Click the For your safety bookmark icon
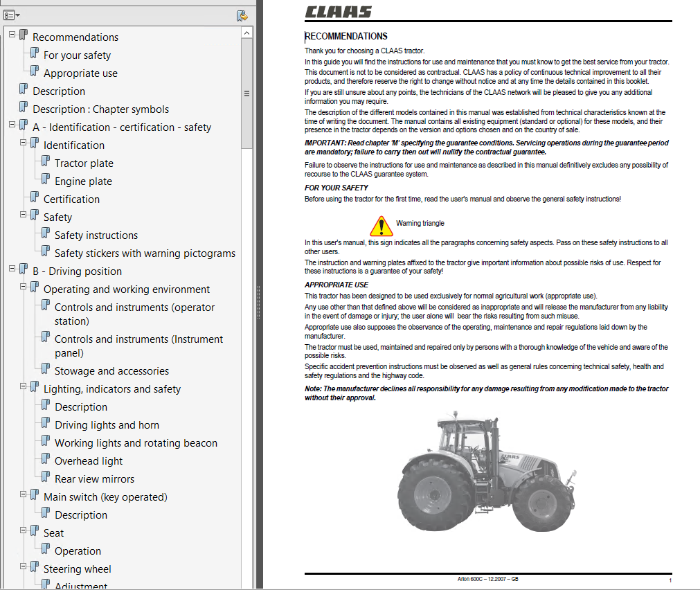 click(35, 53)
